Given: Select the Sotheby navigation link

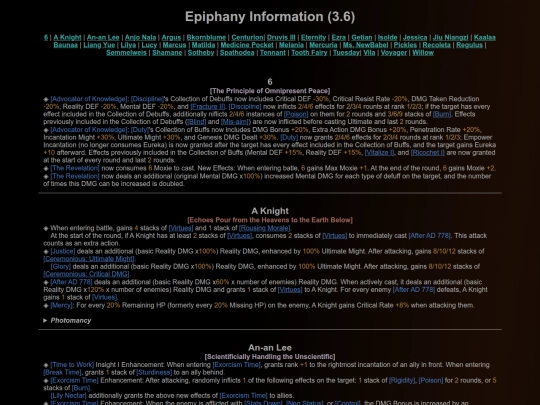Looking at the screenshot, I should [201, 53].
